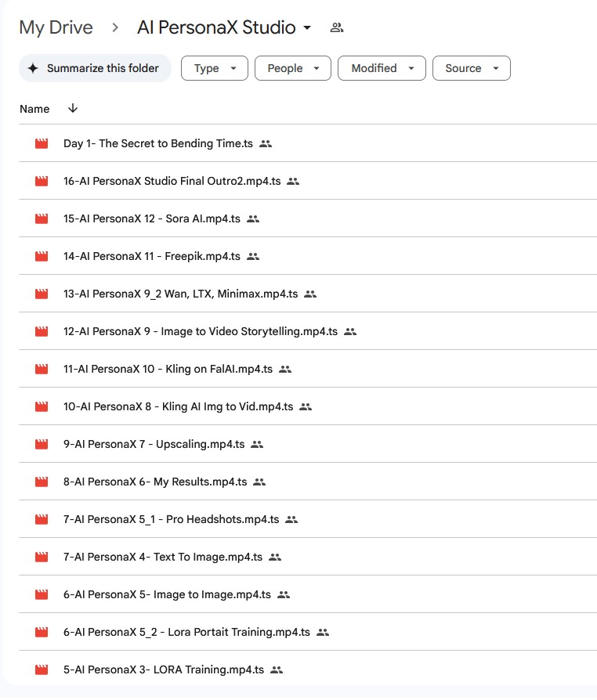Click the video icon for 12-AI PersonaX 9 Image to Video

(42, 331)
